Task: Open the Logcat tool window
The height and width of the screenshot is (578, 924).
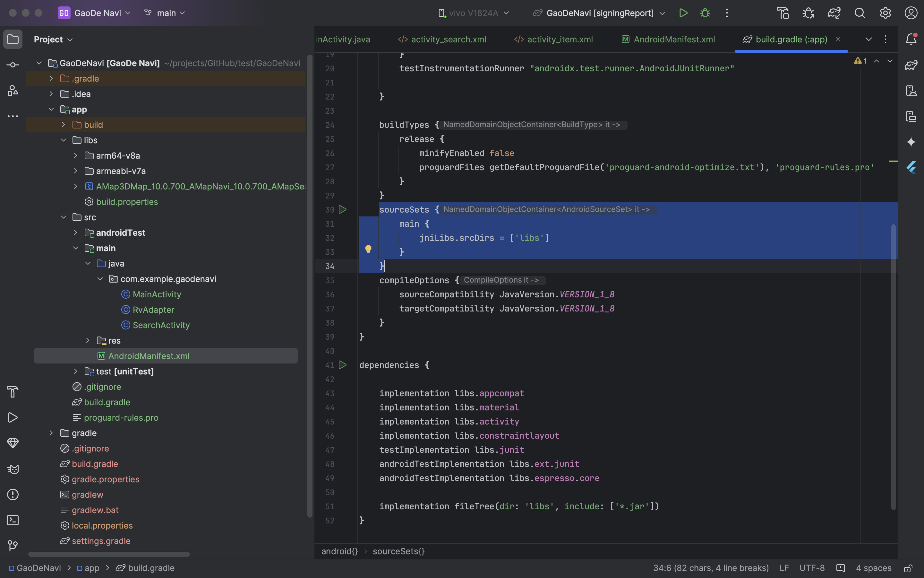Action: 13,469
